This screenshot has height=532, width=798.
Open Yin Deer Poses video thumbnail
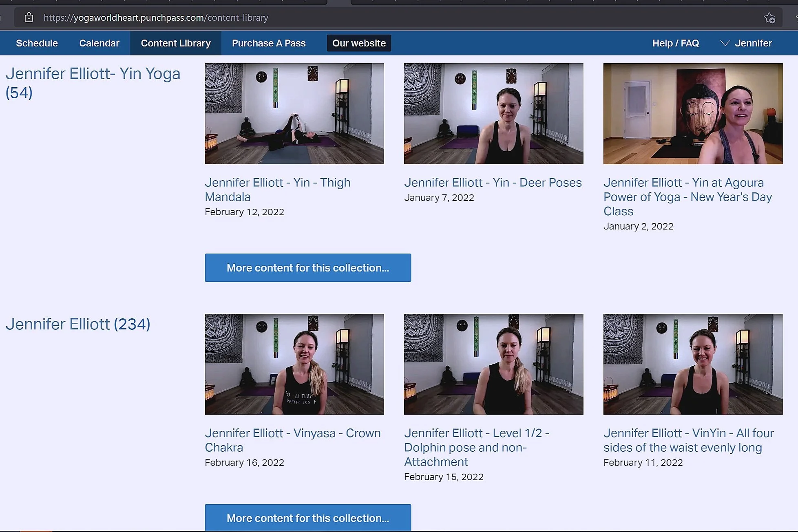[493, 114]
